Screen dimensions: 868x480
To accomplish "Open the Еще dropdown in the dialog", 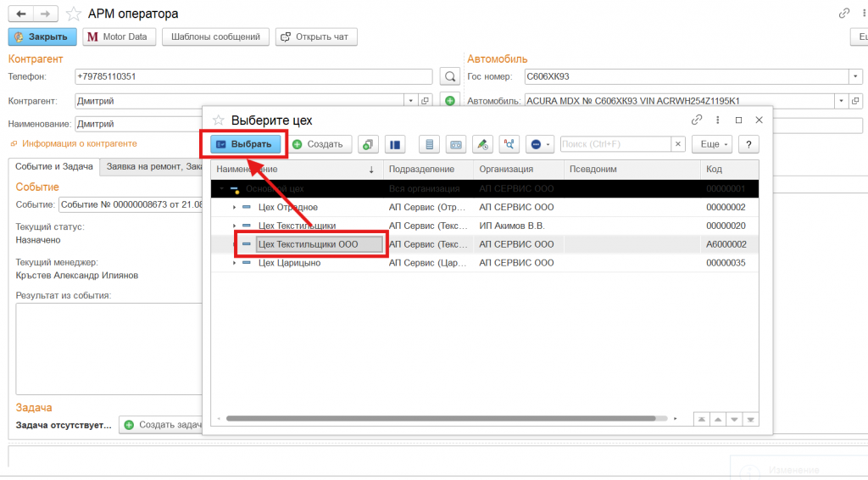I will [x=711, y=144].
